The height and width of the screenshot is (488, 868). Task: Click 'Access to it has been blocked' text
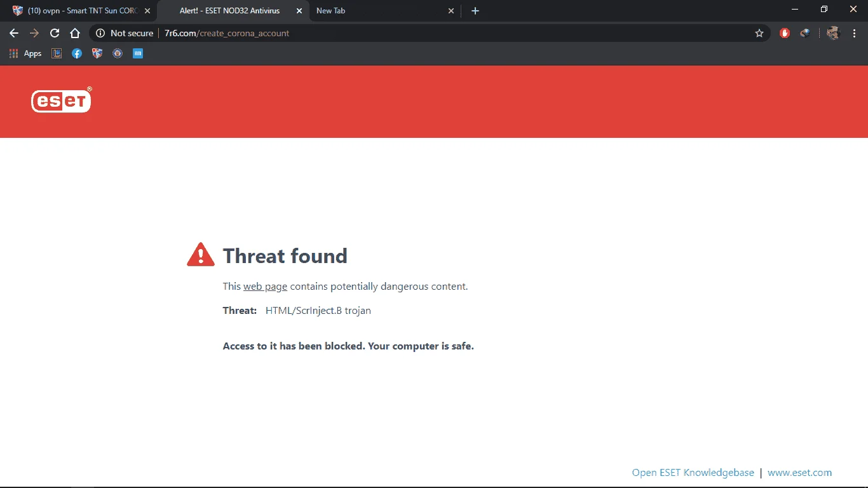point(294,346)
